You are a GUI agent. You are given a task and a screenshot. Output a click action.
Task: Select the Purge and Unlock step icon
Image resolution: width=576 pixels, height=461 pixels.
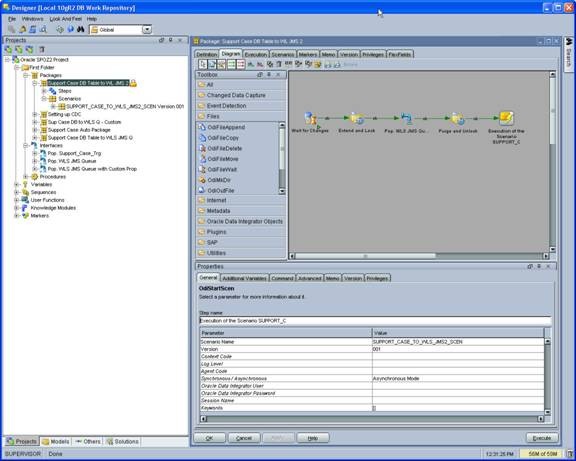(x=458, y=119)
